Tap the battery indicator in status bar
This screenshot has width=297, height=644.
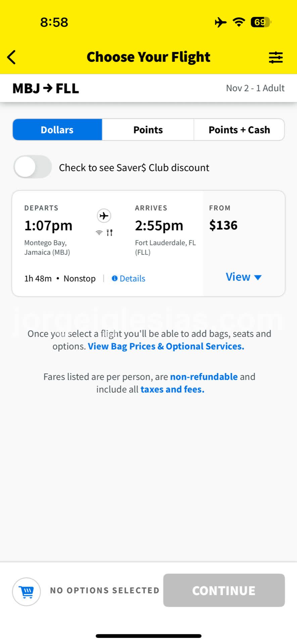261,22
